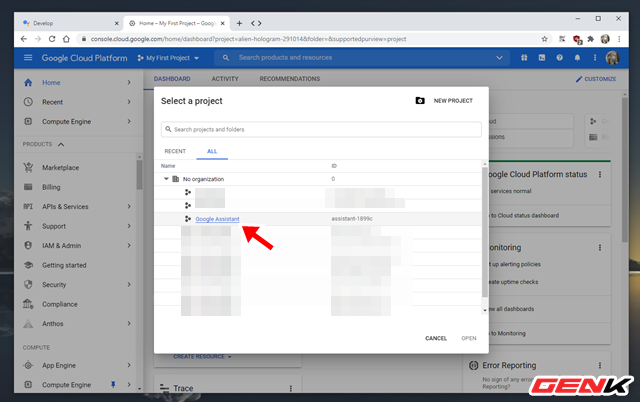
Task: Click the account avatar in console header
Action: point(612,58)
